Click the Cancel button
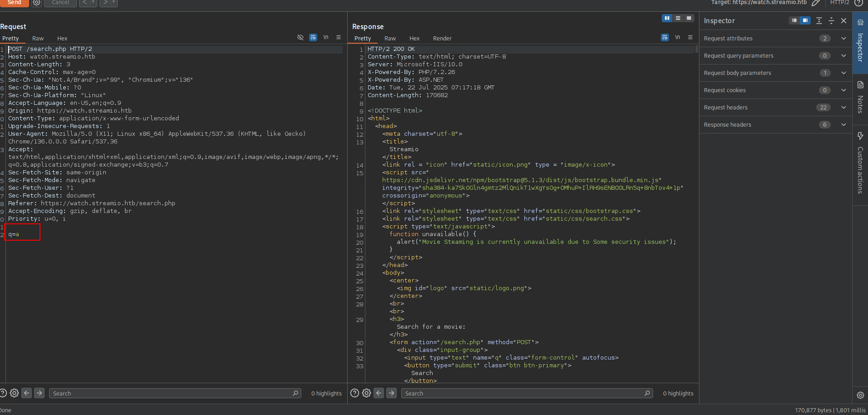The image size is (868, 415). click(60, 3)
